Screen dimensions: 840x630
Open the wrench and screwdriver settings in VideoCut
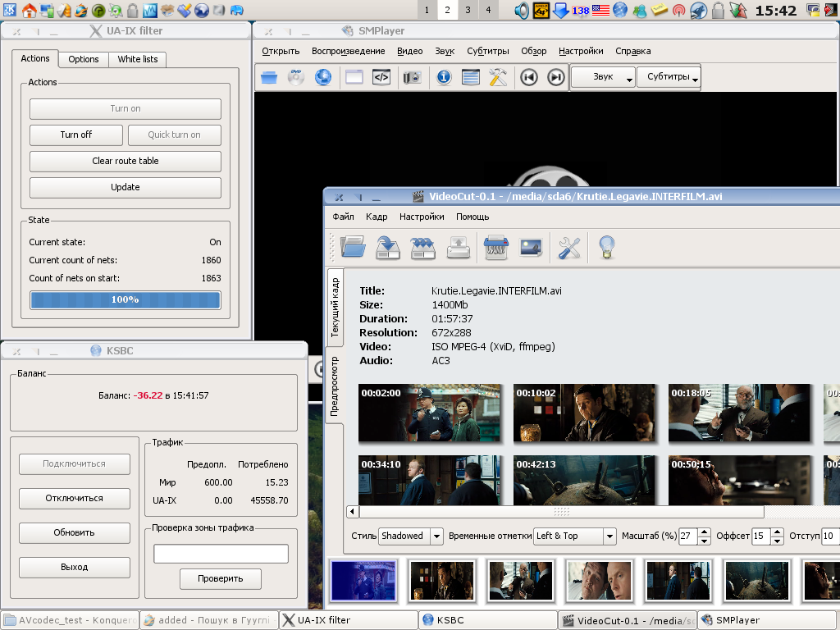click(569, 247)
